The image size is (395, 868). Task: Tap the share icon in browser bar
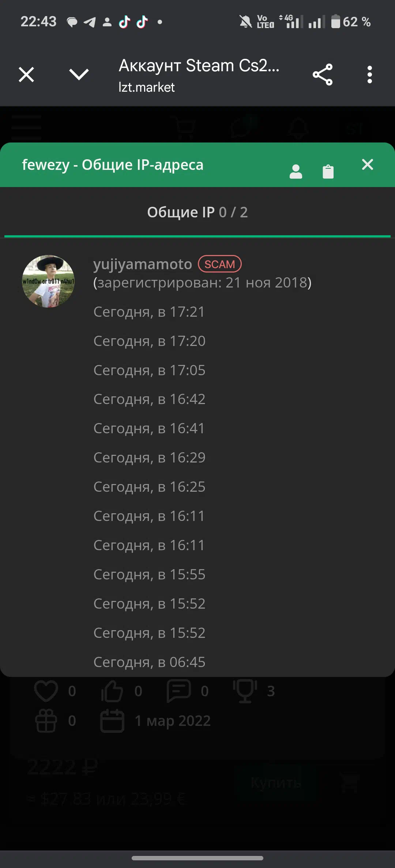click(x=323, y=75)
